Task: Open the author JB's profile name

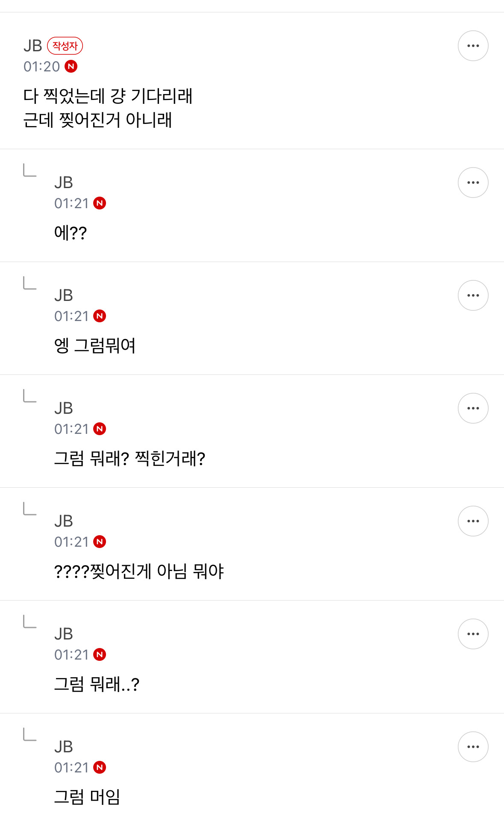Action: [33, 46]
